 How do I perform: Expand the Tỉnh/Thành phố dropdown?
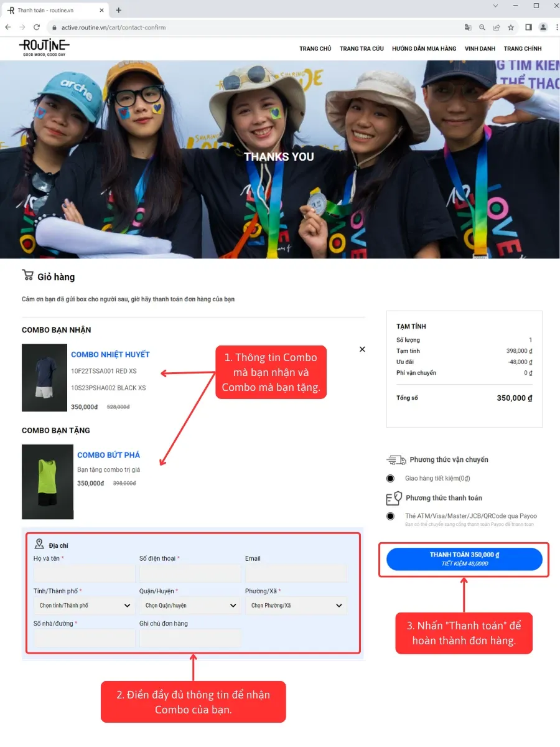coord(84,606)
